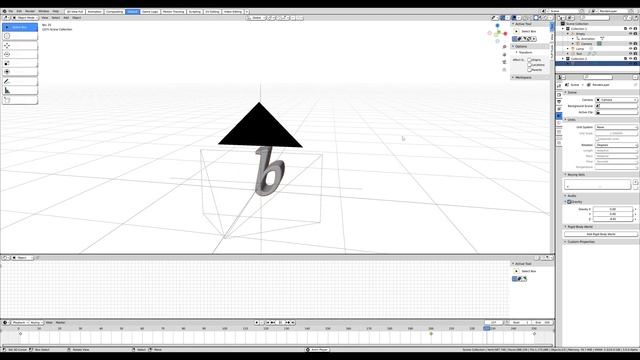The image size is (640, 360).
Task: Toggle the Origins checkbox
Action: [529, 60]
